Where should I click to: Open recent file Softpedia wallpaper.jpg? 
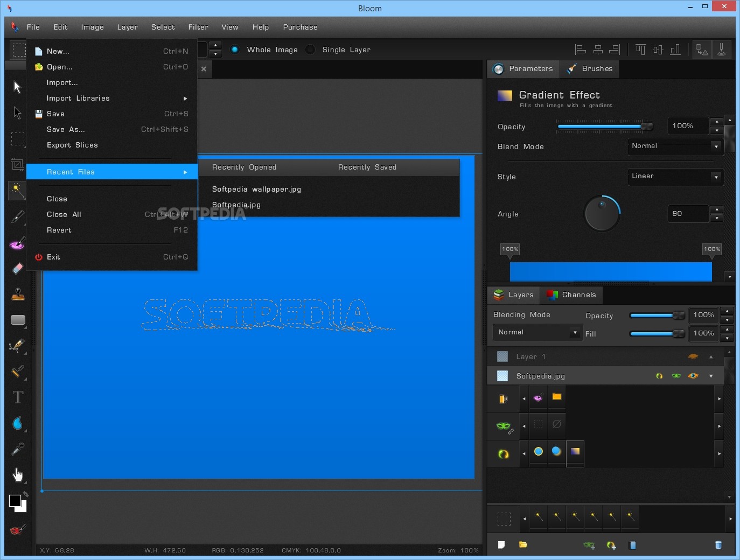tap(256, 189)
